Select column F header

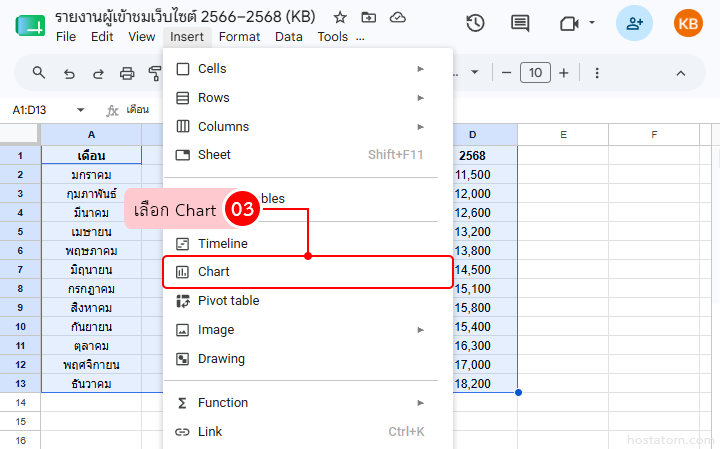pos(654,135)
